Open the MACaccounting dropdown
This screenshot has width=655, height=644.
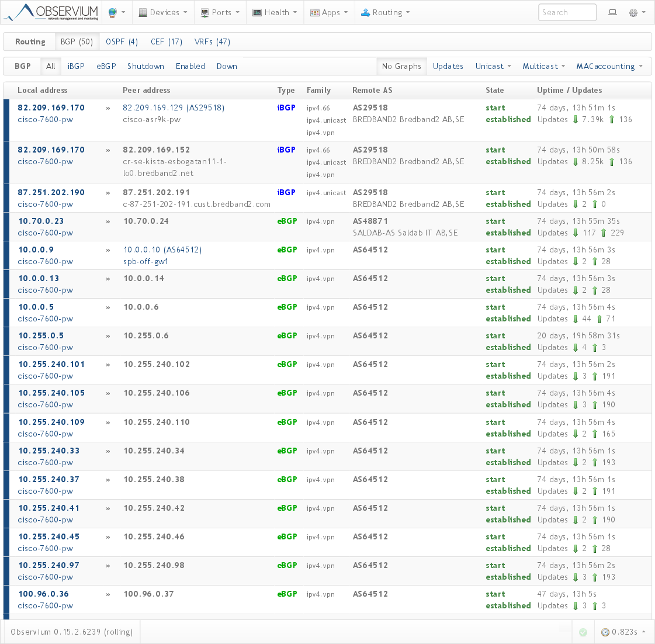point(609,66)
